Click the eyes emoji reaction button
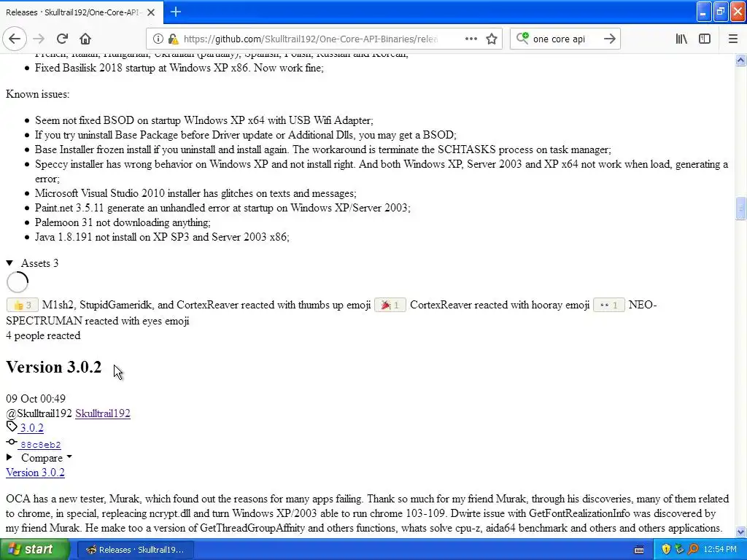747x560 pixels. pyautogui.click(x=609, y=306)
